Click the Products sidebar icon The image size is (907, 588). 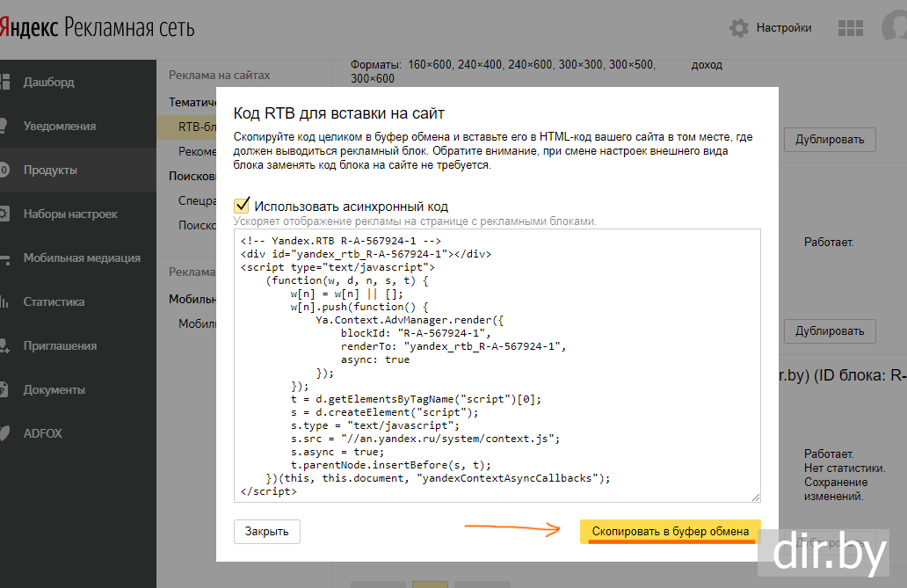pos(4,170)
